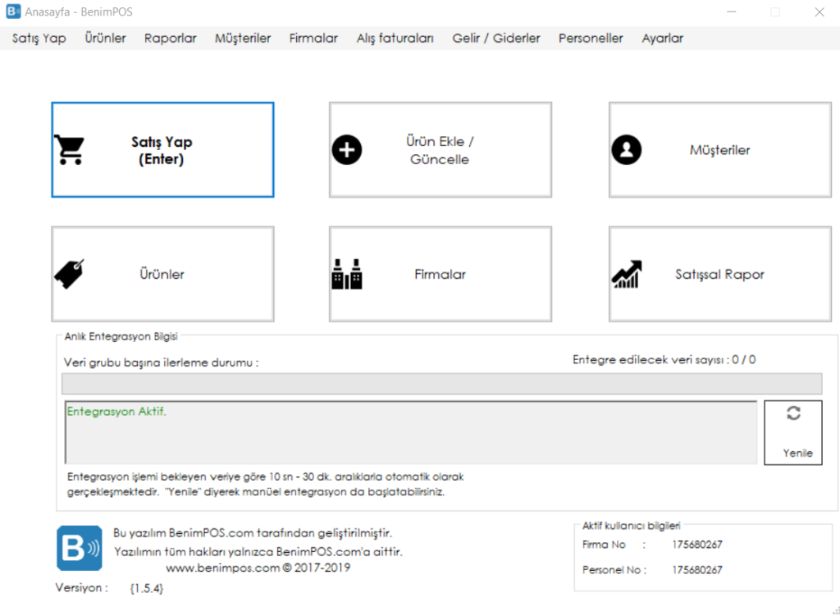
Task: Click the circular refresh arrows icon
Action: (x=793, y=413)
